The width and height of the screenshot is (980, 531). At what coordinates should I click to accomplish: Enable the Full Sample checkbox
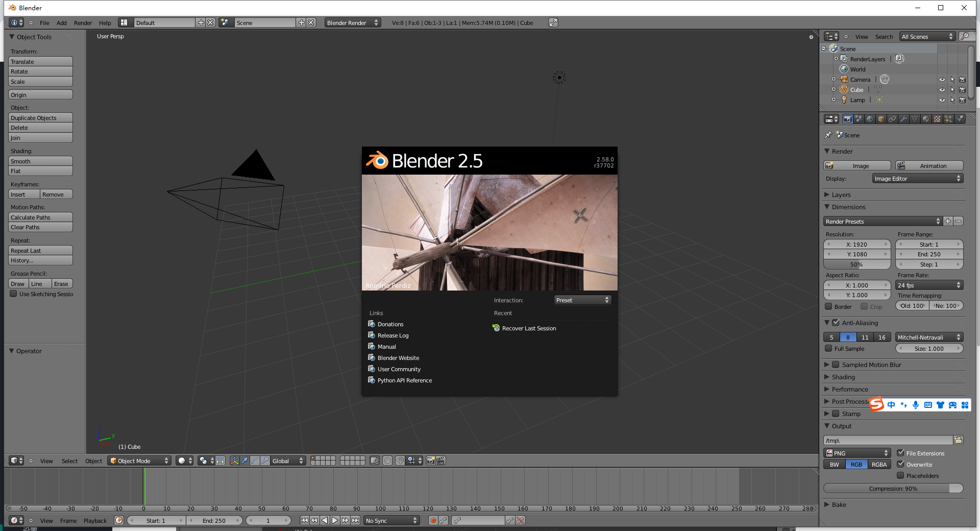pyautogui.click(x=829, y=348)
